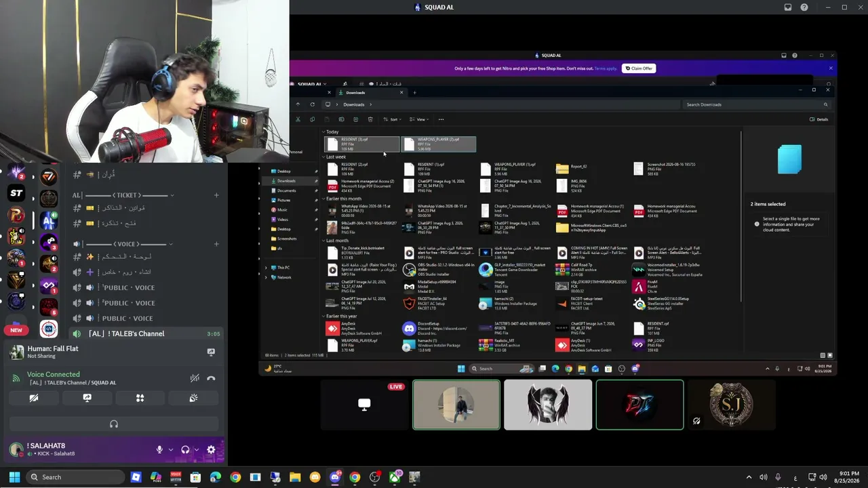The width and height of the screenshot is (868, 488).
Task: Open File Explorer from Windows taskbar
Action: (295, 477)
